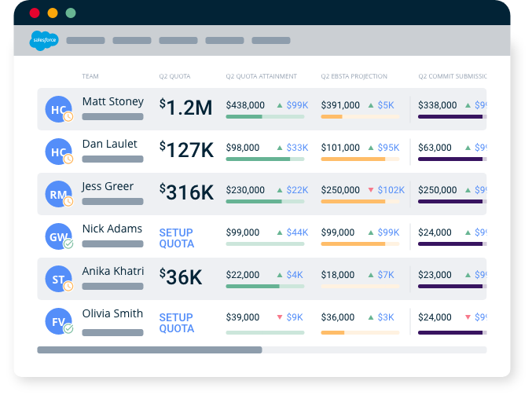Viewport: 532px width, 399px height.
Task: Click the Team column header
Action: coord(90,76)
